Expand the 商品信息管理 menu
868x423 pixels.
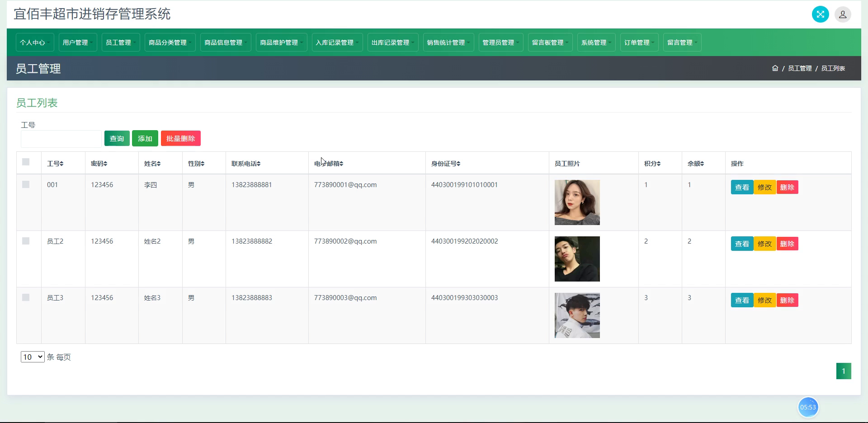226,42
